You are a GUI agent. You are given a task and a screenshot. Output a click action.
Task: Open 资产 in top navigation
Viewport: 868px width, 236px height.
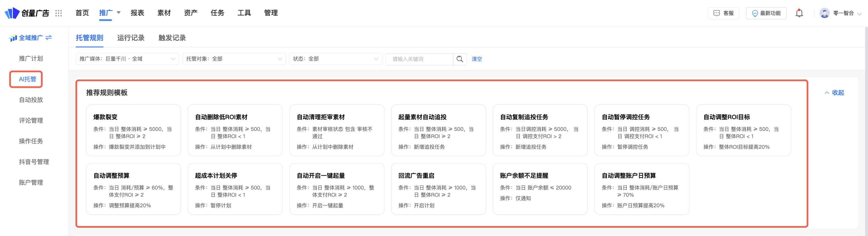point(191,13)
